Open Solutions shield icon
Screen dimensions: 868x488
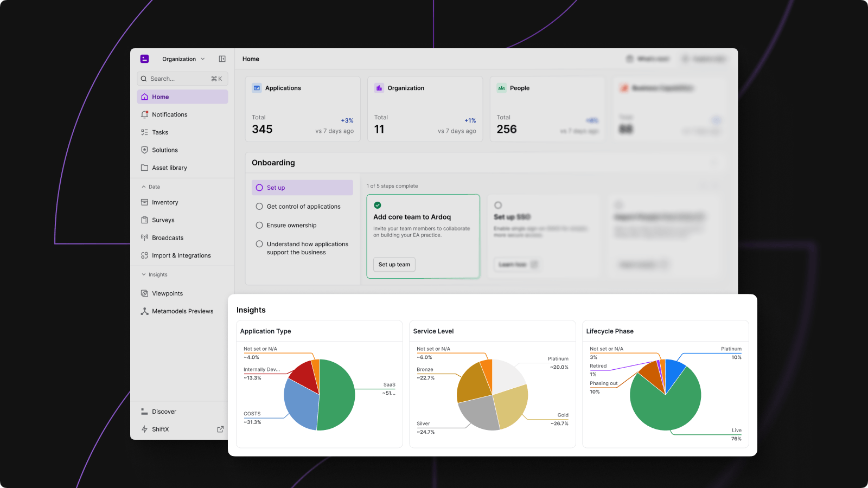click(x=145, y=150)
